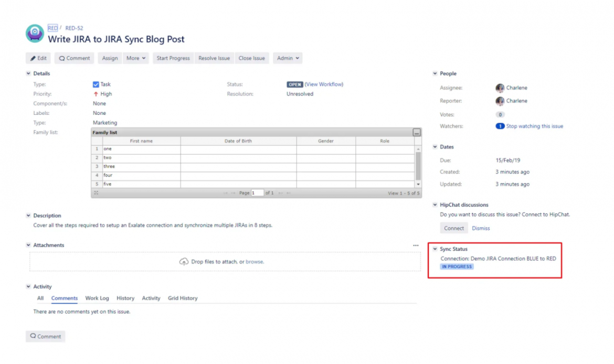
Task: Go to the previous grid page
Action: tap(234, 193)
